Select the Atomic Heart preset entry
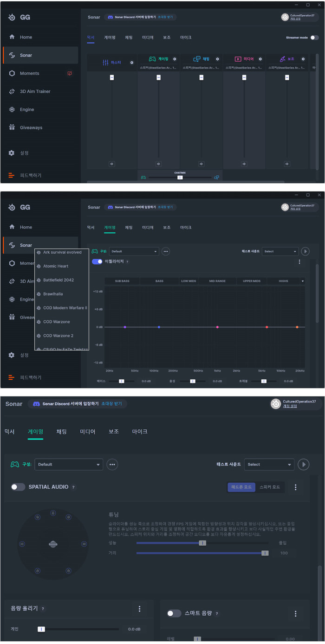The width and height of the screenshot is (325, 644). (56, 266)
